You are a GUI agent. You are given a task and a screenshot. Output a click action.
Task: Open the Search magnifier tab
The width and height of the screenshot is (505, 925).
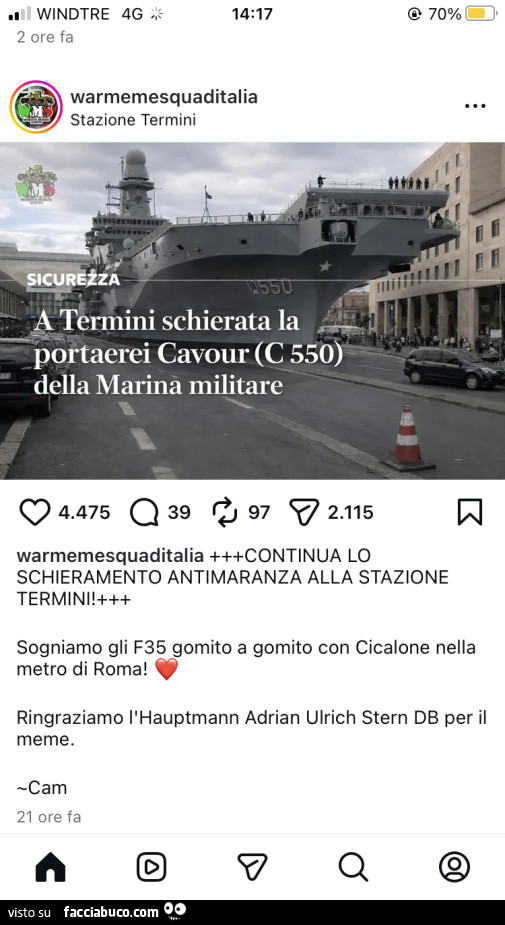[x=353, y=867]
